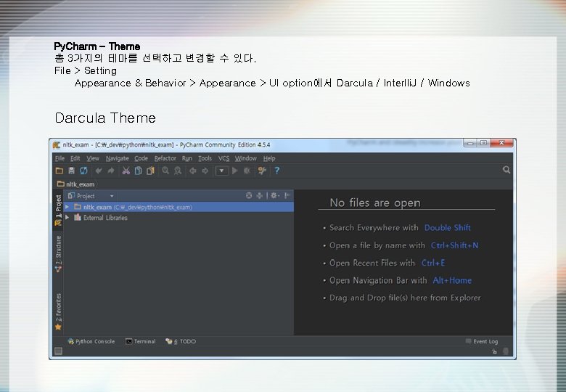Click Scroll from Source target icon
The width and height of the screenshot is (566, 392).
[x=249, y=195]
